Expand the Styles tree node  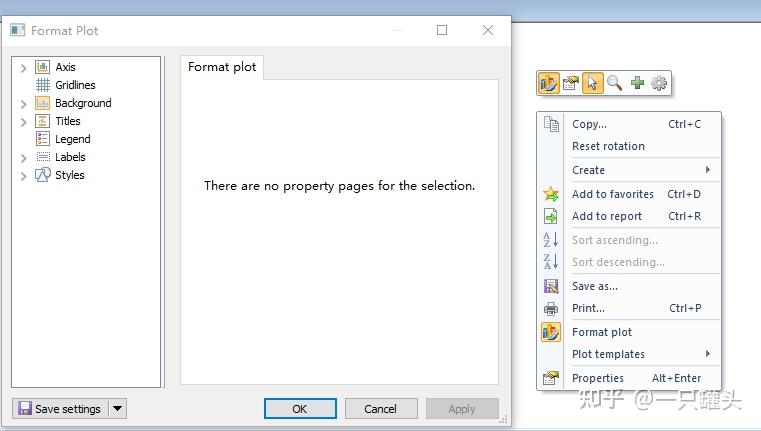click(x=24, y=176)
